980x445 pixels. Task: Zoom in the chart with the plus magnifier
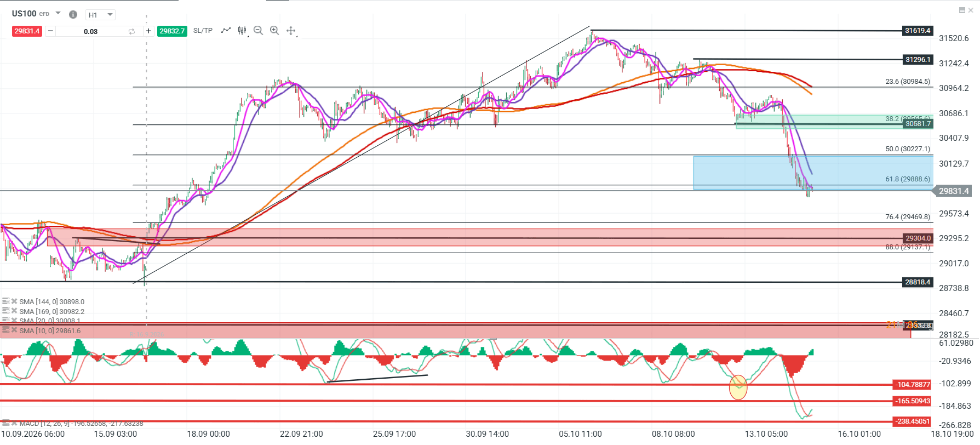(274, 31)
